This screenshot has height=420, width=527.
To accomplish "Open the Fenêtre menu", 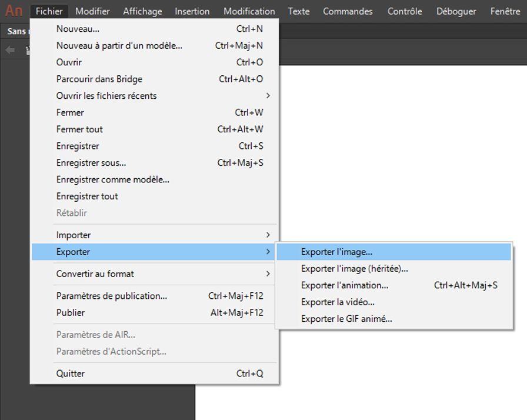I will (x=505, y=11).
